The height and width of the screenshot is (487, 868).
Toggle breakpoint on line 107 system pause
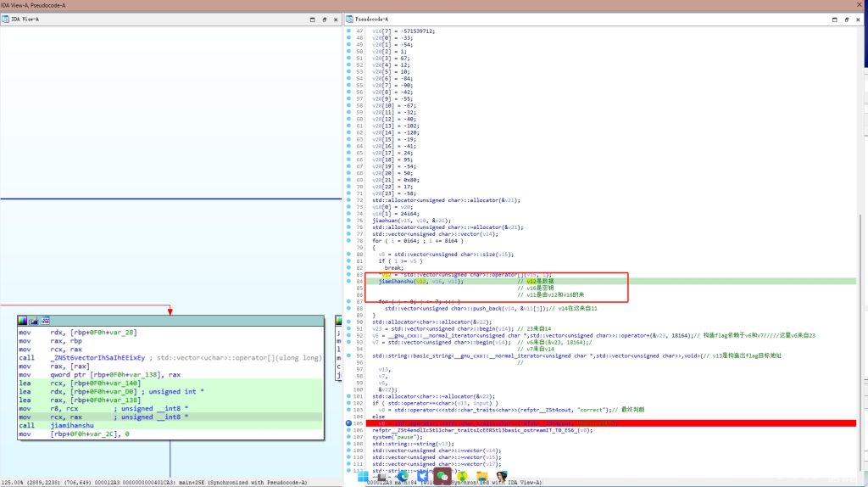[x=348, y=437]
